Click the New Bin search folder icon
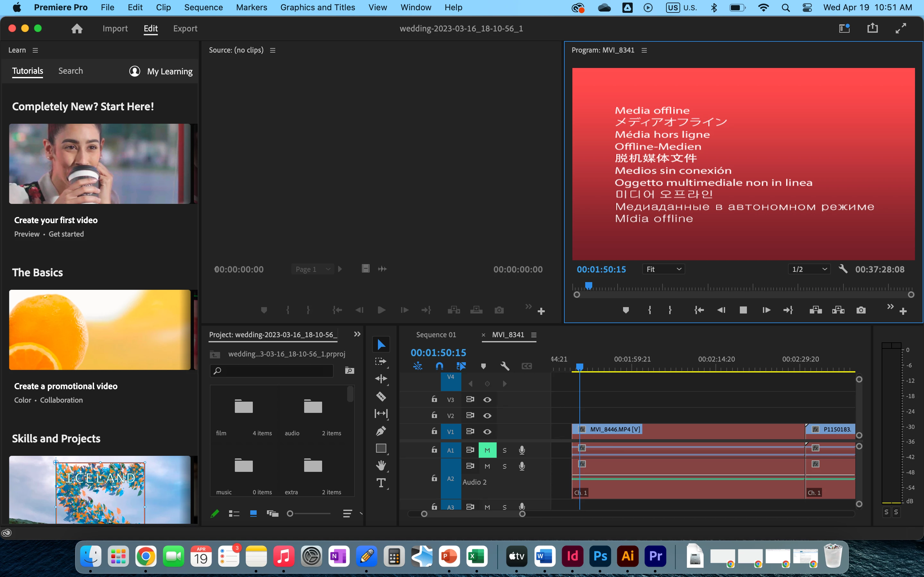Viewport: 924px width, 577px height. pyautogui.click(x=349, y=371)
